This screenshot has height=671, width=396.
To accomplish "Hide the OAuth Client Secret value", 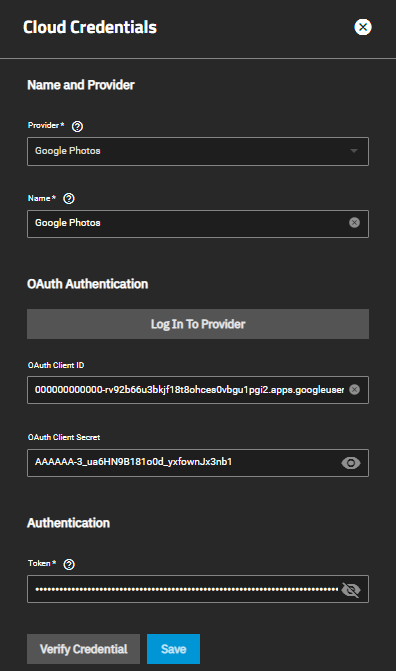I will 351,463.
